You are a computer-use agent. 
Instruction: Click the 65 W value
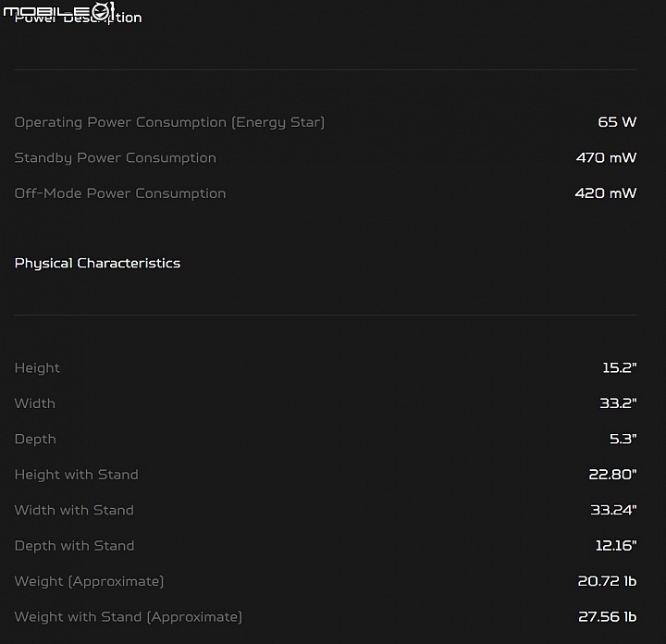pos(617,122)
